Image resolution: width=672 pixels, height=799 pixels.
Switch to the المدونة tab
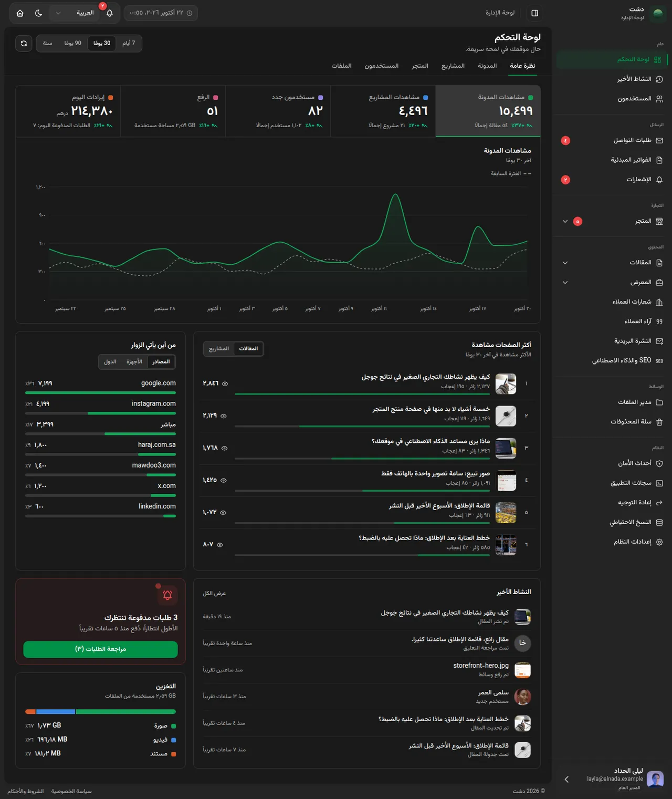(487, 66)
